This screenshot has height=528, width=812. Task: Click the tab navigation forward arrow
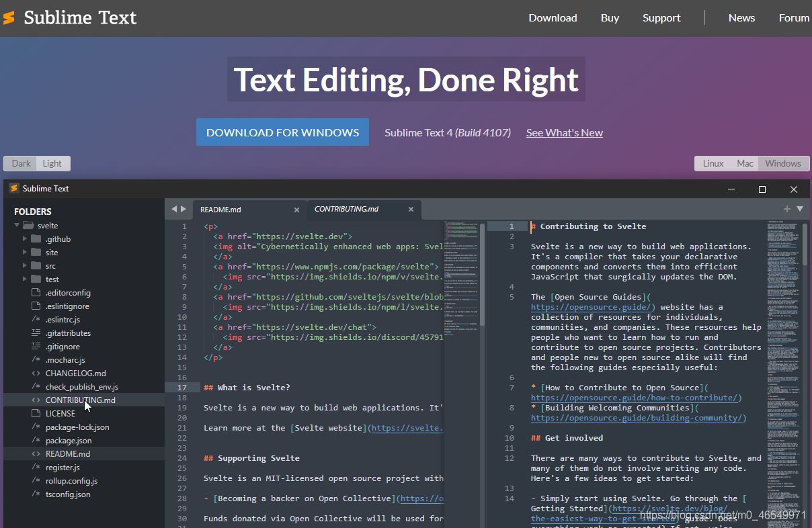click(x=183, y=210)
